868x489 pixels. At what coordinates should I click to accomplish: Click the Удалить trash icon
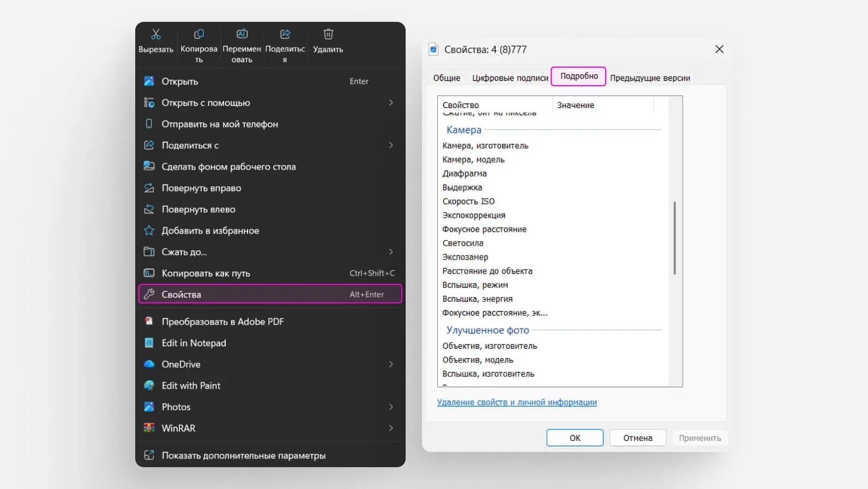tap(328, 34)
